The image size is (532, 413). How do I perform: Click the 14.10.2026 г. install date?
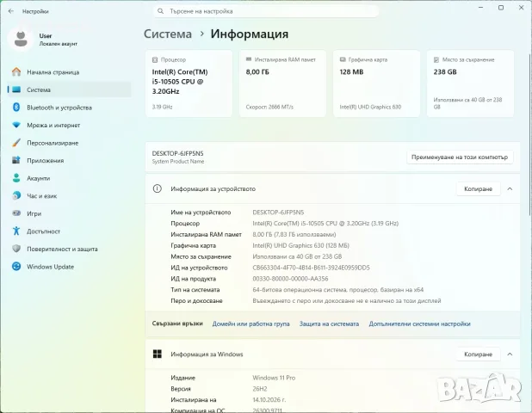pyautogui.click(x=269, y=400)
